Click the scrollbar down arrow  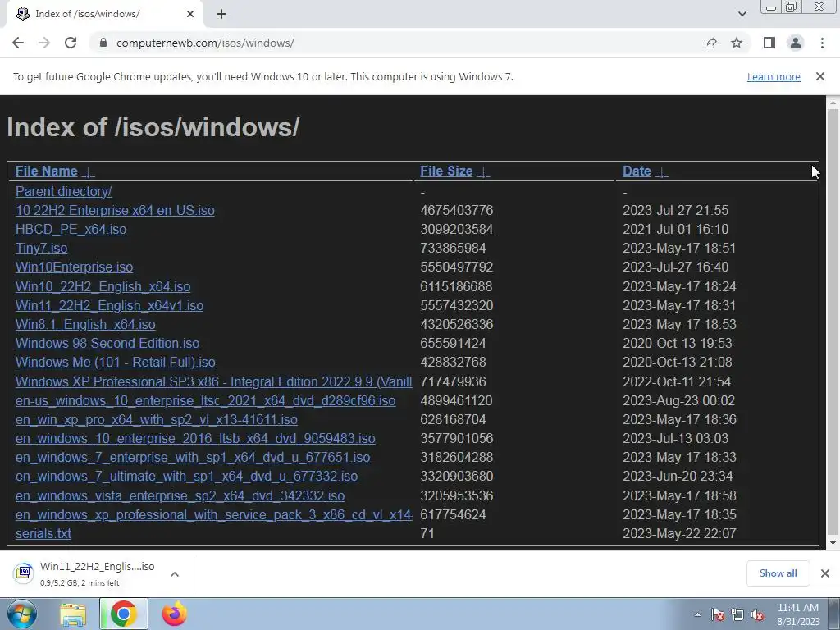[833, 543]
